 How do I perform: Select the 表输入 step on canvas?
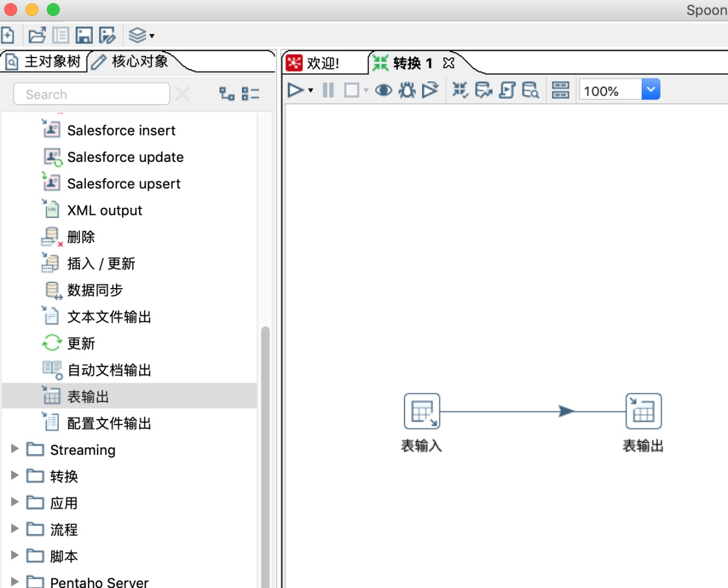[x=422, y=411]
